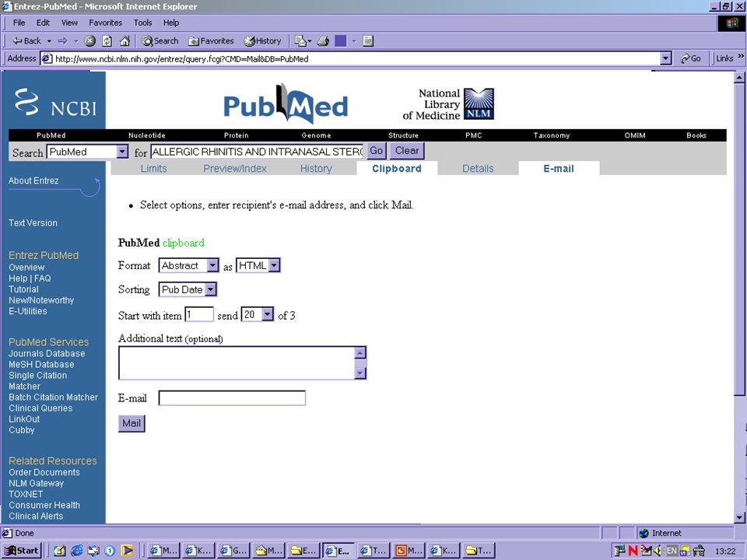Open the Favorites toolbar button
The image size is (747, 560).
[211, 41]
